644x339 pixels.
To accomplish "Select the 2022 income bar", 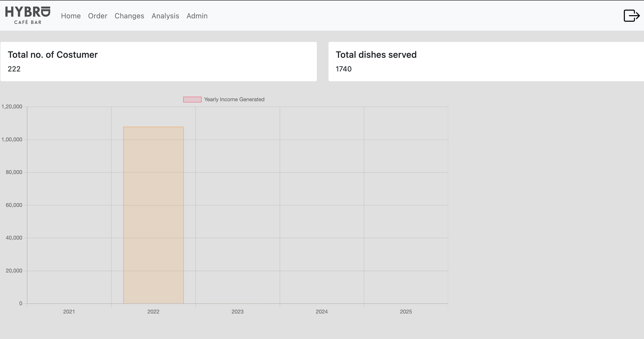I will (x=153, y=215).
